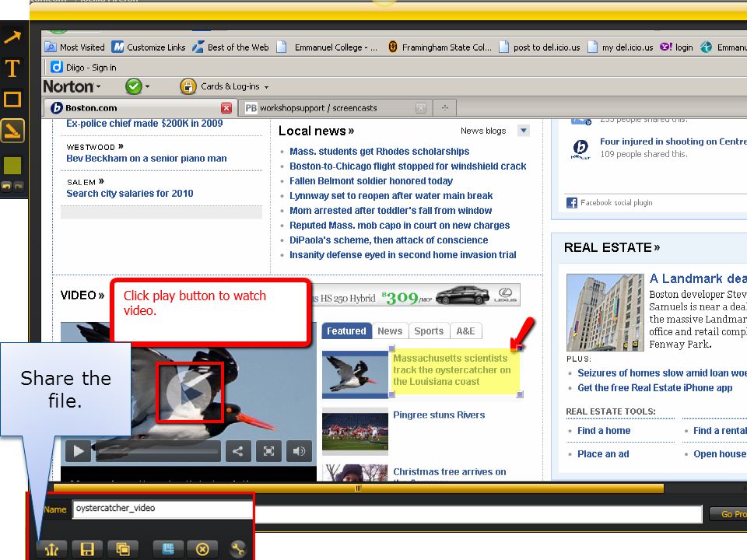
Task: Open the REAL ESTATE section heading
Action: pyautogui.click(x=612, y=247)
